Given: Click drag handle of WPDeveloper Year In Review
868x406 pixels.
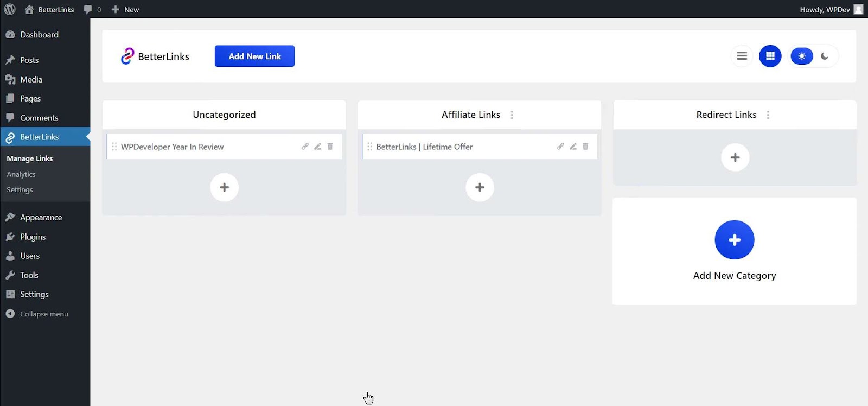Looking at the screenshot, I should pos(114,147).
